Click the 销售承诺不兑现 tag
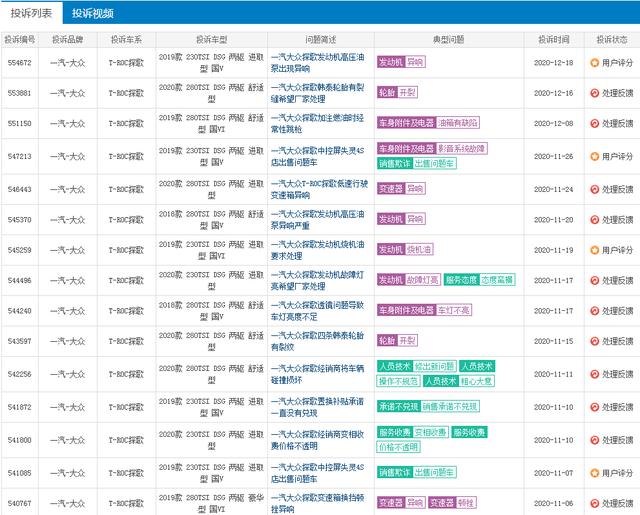Viewport: 640px width, 515px height. 450,406
